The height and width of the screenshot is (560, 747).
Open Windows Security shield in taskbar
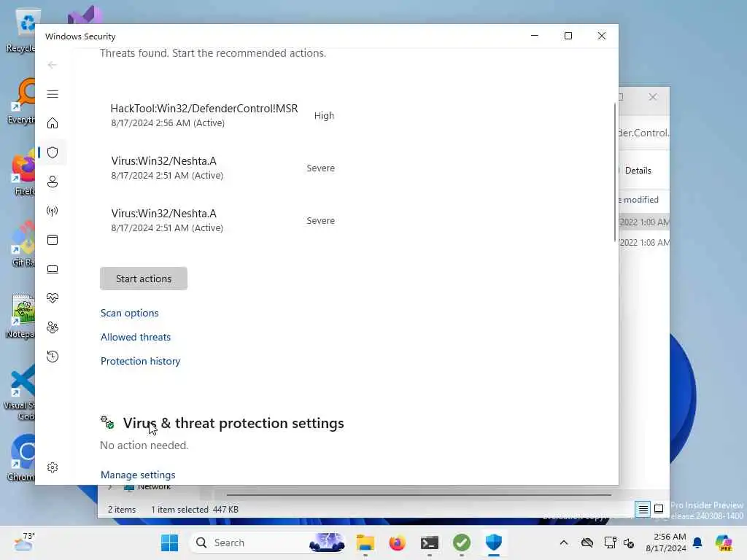494,542
